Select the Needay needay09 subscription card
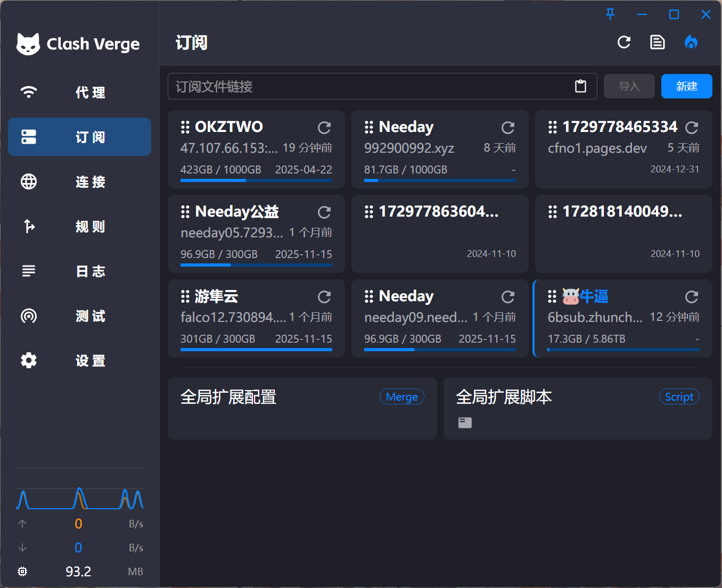Viewport: 722px width, 588px height. pos(440,318)
